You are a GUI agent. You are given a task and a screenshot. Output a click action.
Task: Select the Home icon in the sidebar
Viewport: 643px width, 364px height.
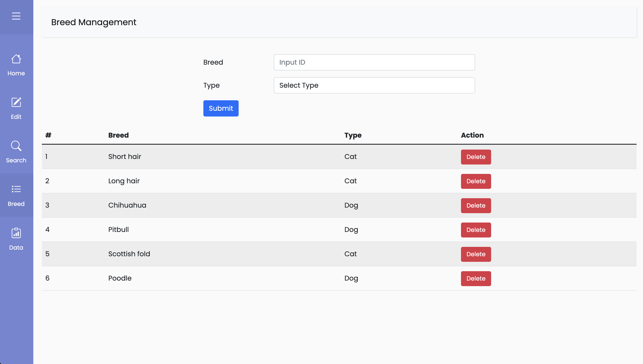coord(16,60)
